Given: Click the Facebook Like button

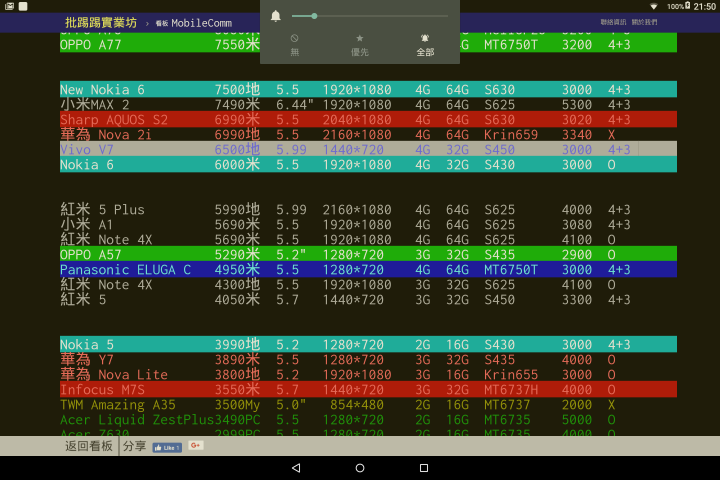Looking at the screenshot, I should click(167, 447).
